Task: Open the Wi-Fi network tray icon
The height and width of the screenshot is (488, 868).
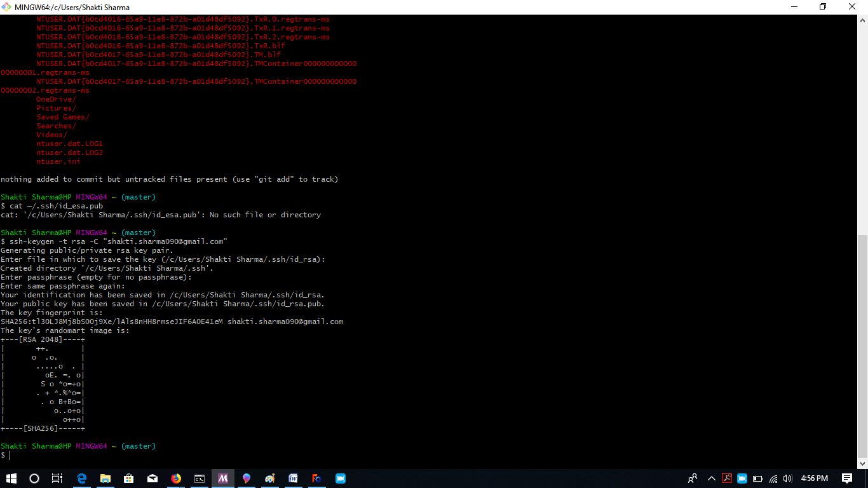Action: point(773,478)
